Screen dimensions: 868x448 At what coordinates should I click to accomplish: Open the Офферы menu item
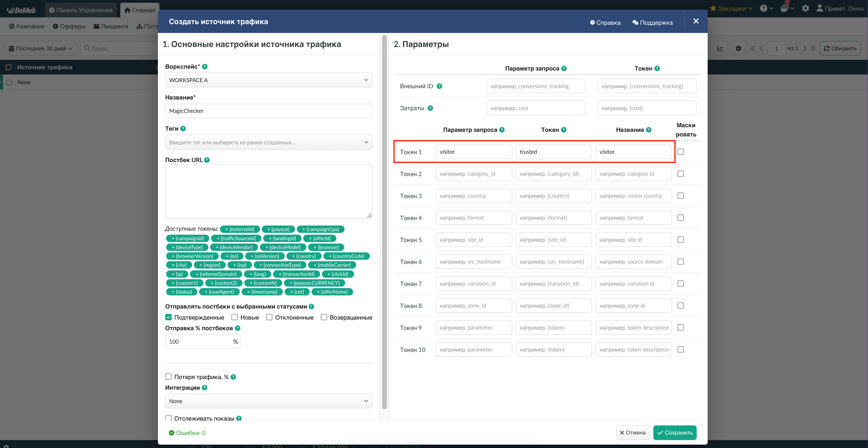(x=69, y=26)
